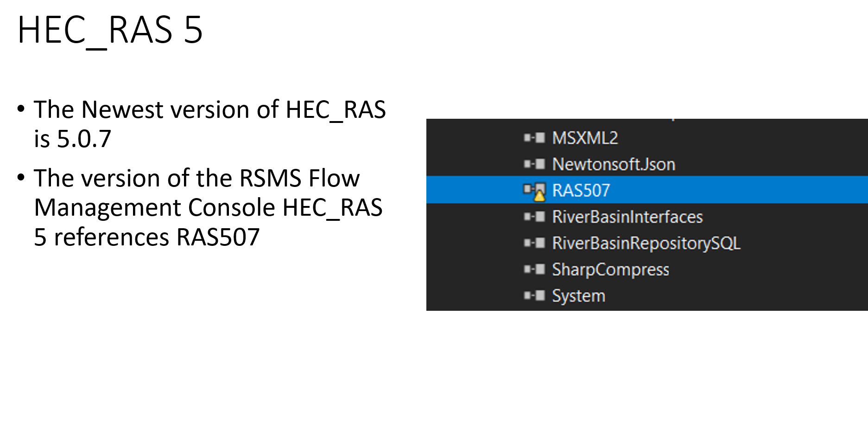Select the RiverBasinInterfaces reference entry
Screen dimensions: 868x443
click(627, 217)
